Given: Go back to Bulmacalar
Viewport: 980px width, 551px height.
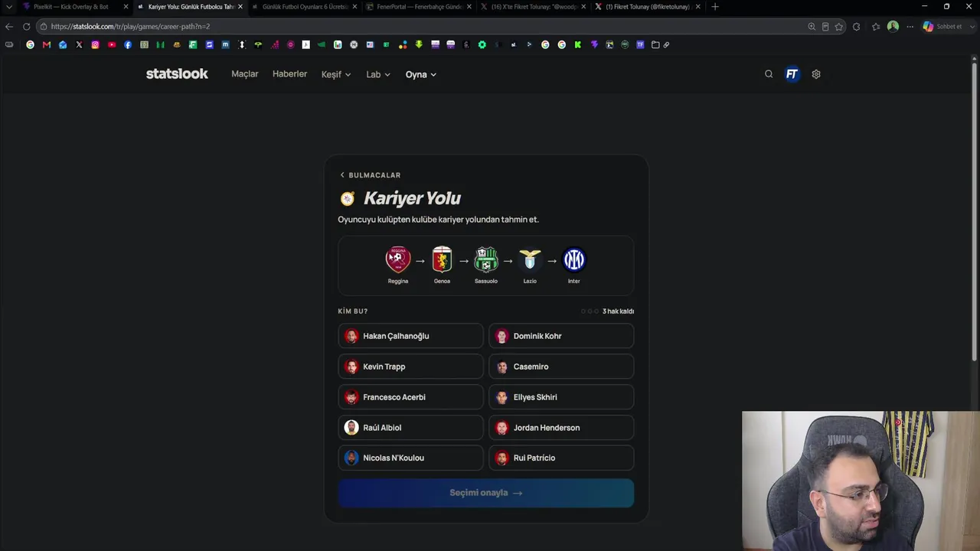Looking at the screenshot, I should (x=371, y=175).
